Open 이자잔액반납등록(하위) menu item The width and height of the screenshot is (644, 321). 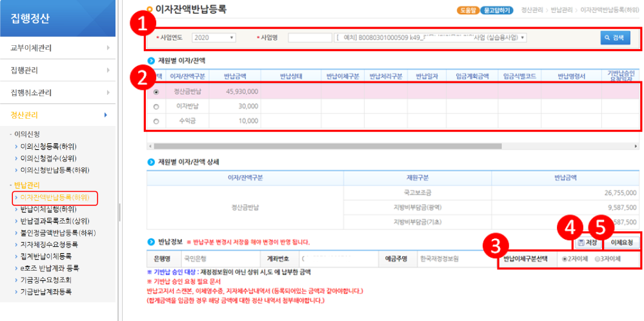pos(55,197)
